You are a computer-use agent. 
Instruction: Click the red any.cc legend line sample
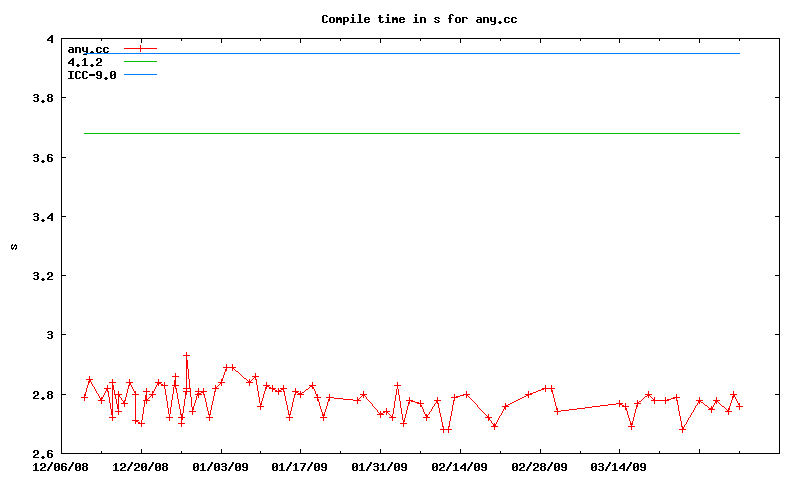pyautogui.click(x=141, y=49)
